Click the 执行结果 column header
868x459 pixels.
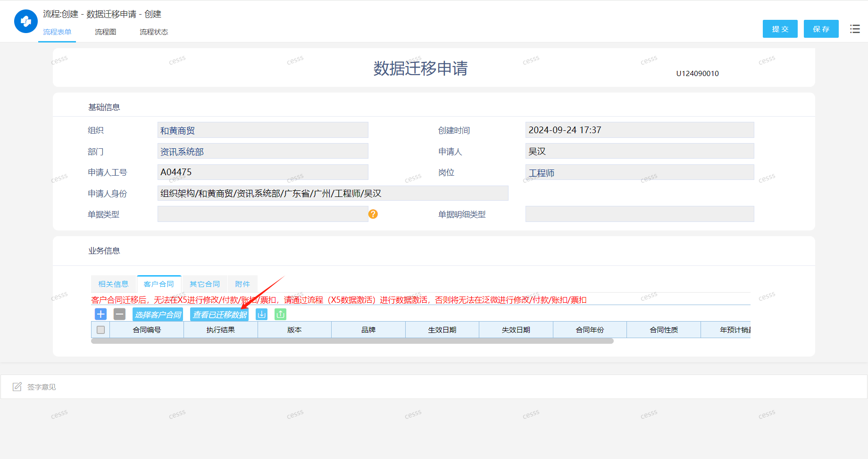[x=221, y=330]
